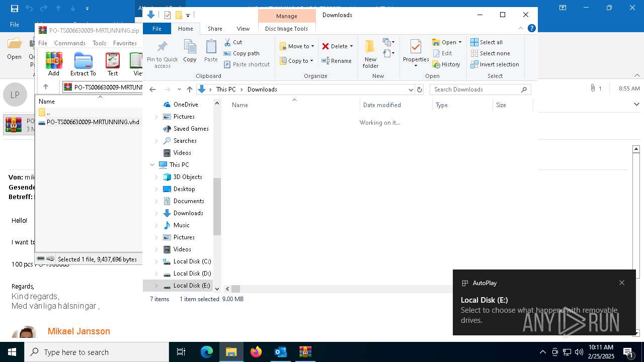
Task: Click the Refresh button beside the address bar
Action: [420, 89]
